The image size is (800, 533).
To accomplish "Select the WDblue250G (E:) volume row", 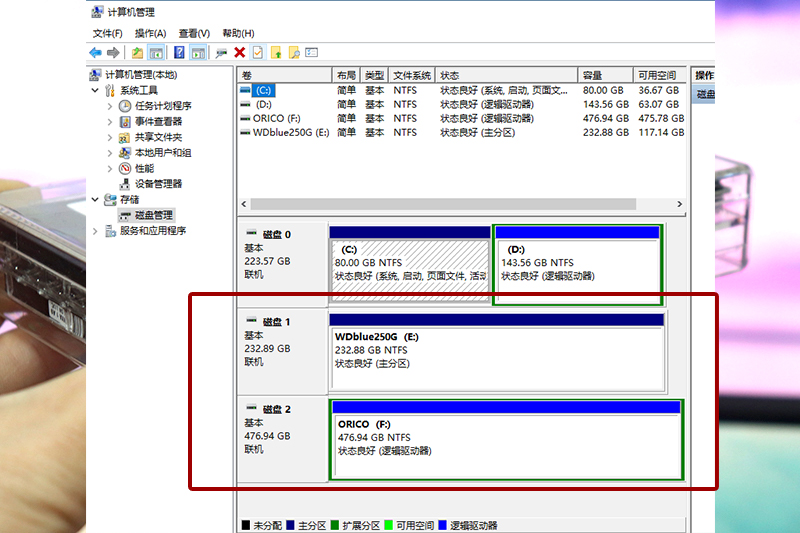I will 462,133.
